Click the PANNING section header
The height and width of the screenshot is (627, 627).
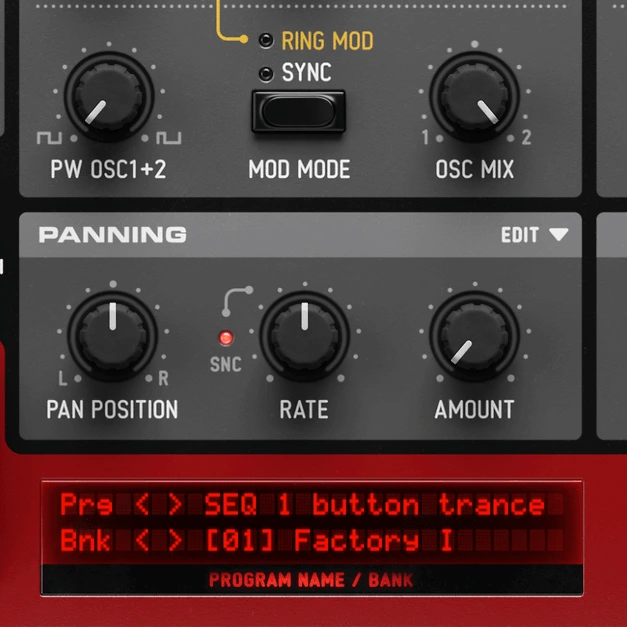coord(112,235)
